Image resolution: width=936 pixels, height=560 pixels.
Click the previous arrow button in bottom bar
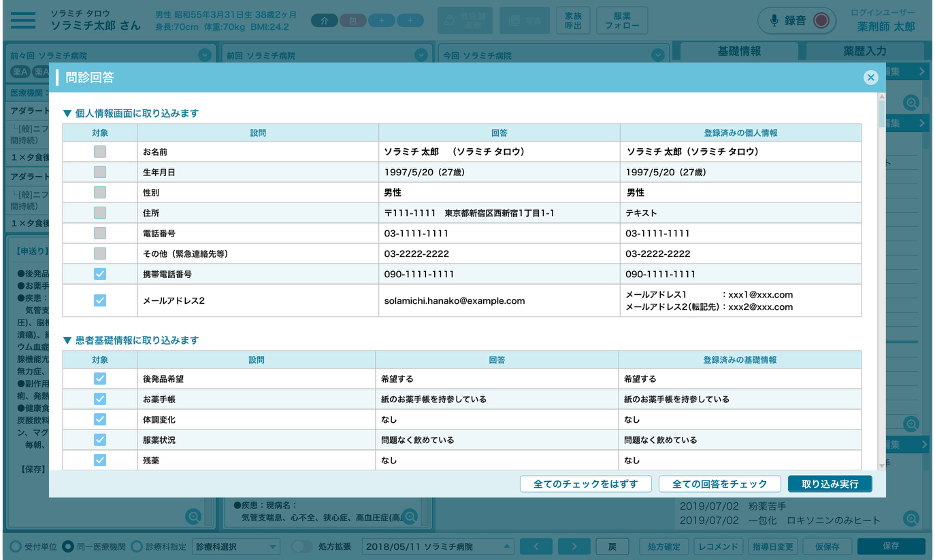pyautogui.click(x=536, y=546)
